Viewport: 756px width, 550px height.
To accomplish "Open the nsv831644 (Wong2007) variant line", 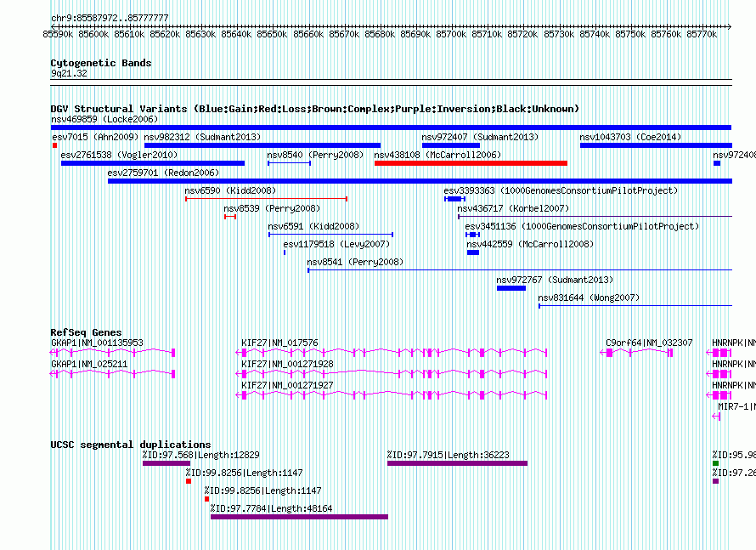I will pos(635,306).
